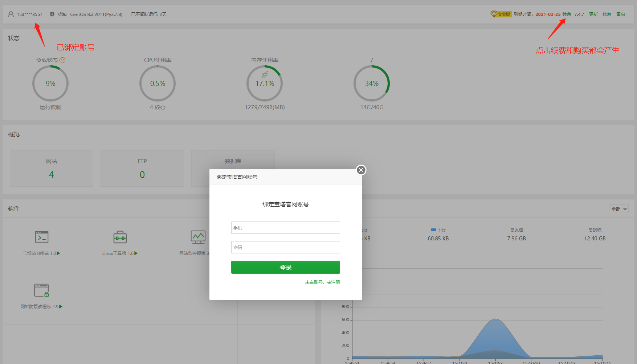Click the user account icon at top left
This screenshot has width=637, height=364.
(x=11, y=14)
